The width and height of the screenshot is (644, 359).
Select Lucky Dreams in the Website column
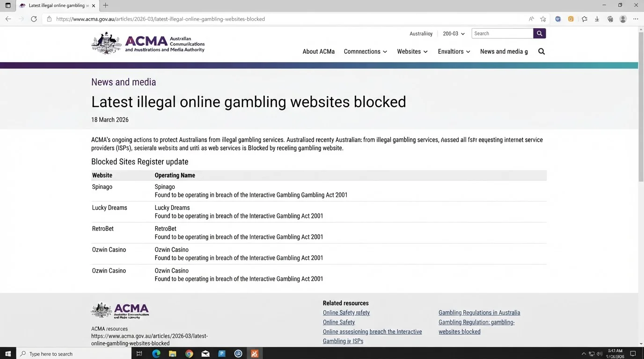pos(110,208)
